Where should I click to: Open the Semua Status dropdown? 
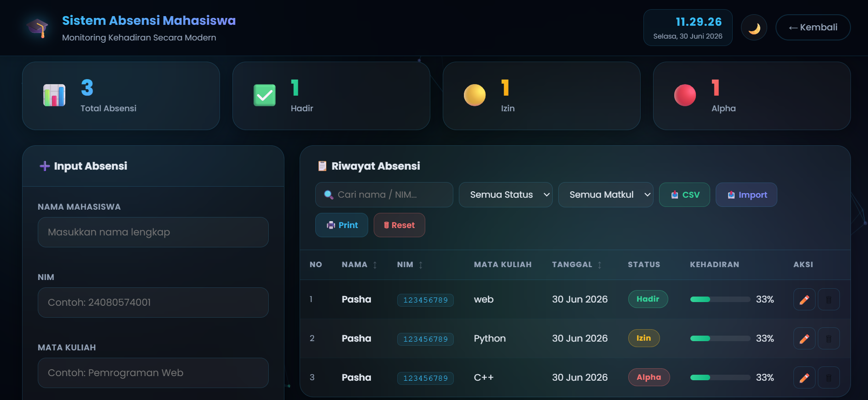pyautogui.click(x=505, y=195)
